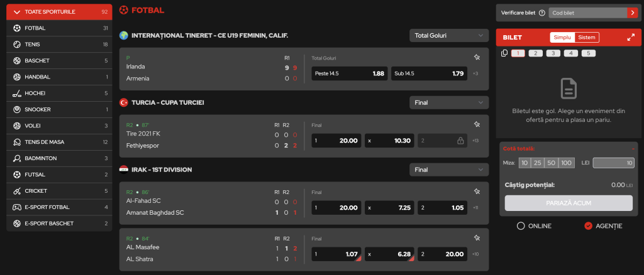Click the E-Sport Baschet ball icon

(17, 224)
